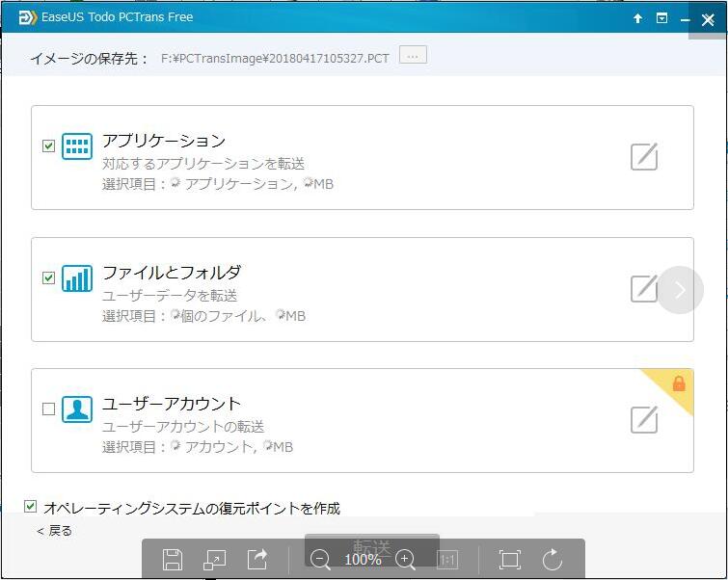This screenshot has width=728, height=580.
Task: Zoom in with the plus magnifier
Action: coord(405,559)
